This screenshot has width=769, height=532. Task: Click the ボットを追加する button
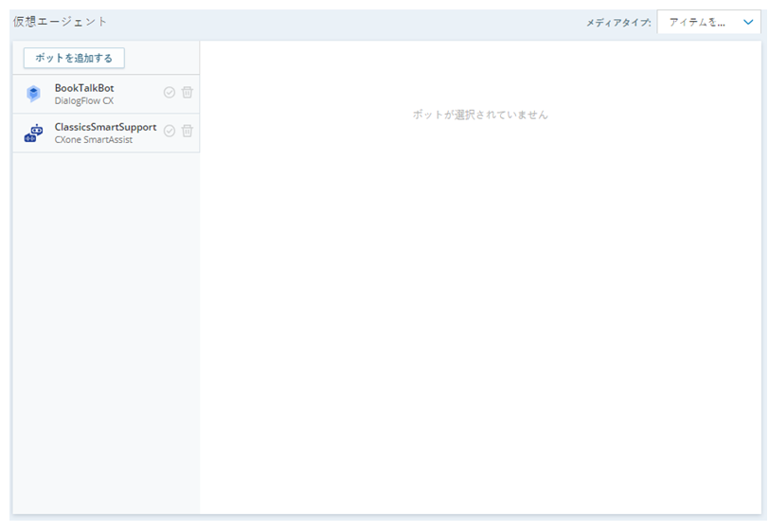(x=74, y=58)
